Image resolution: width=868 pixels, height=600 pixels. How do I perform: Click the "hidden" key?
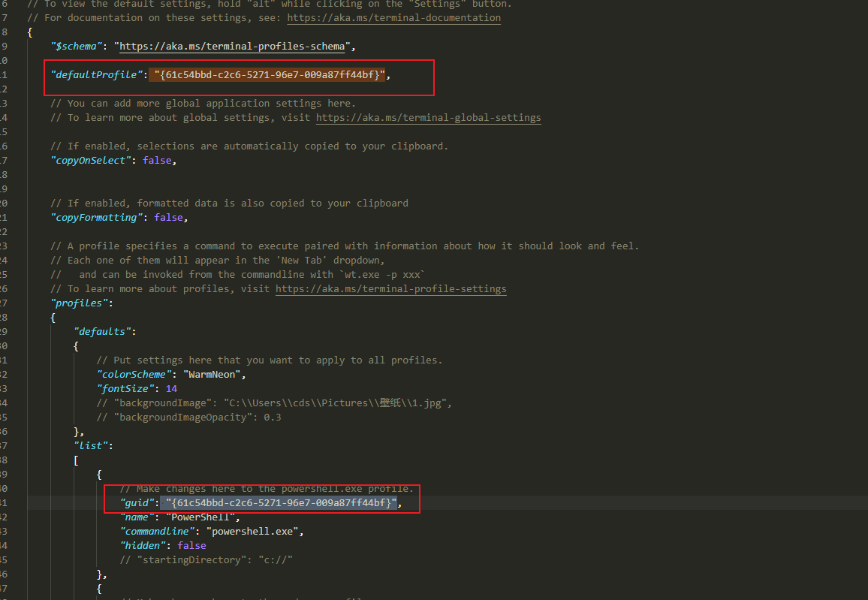coord(143,546)
